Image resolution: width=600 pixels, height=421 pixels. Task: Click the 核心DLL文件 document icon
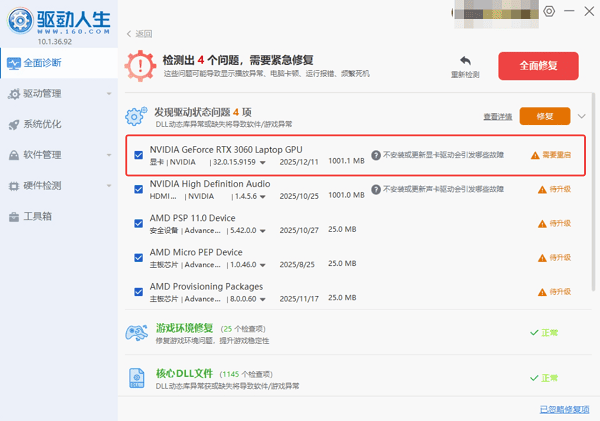point(137,378)
